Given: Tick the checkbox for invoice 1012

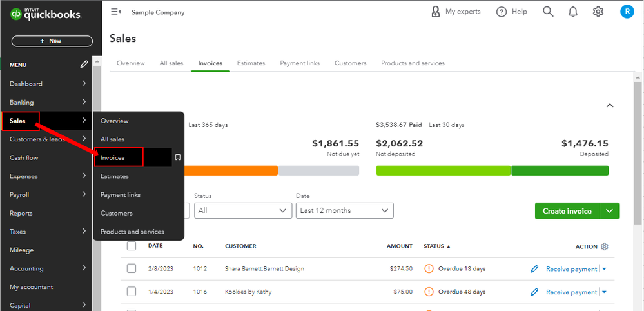Looking at the screenshot, I should click(x=132, y=268).
